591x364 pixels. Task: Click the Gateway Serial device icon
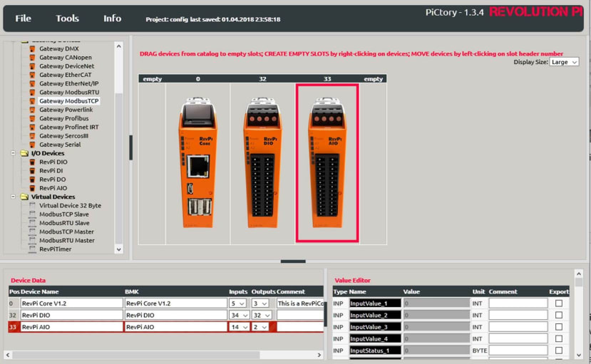pos(32,145)
